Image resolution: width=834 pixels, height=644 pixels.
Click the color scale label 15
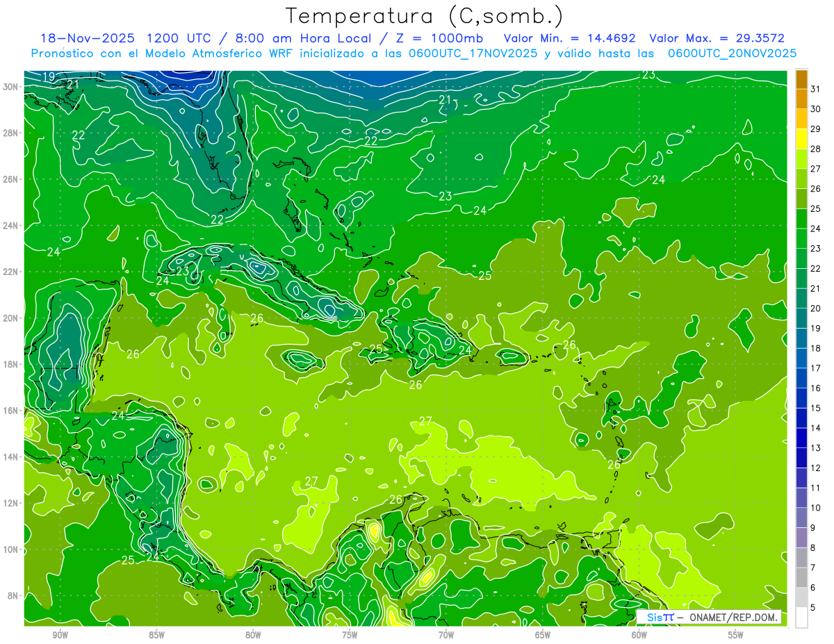(x=816, y=408)
